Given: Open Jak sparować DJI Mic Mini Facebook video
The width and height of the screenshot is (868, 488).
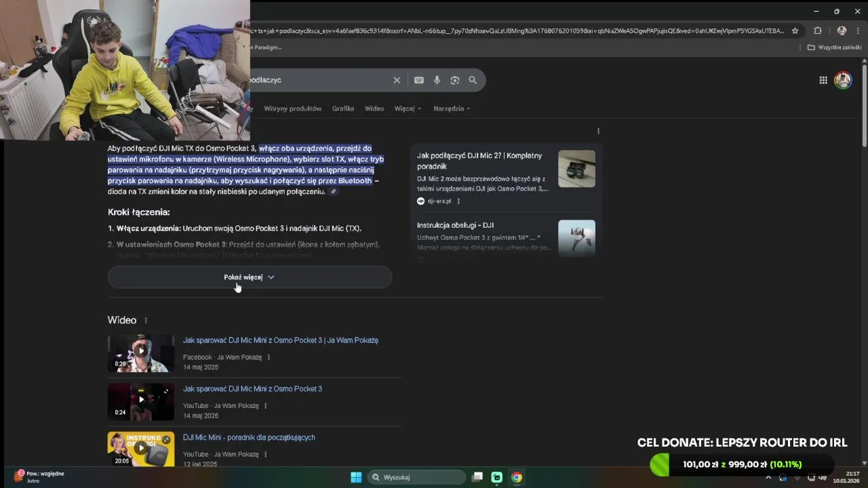Looking at the screenshot, I should [x=281, y=340].
